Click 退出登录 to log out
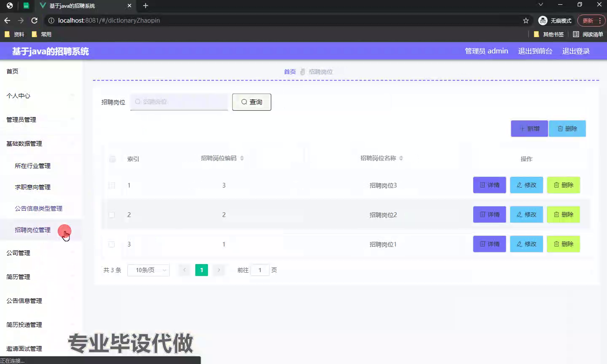The height and width of the screenshot is (364, 607). pyautogui.click(x=576, y=51)
